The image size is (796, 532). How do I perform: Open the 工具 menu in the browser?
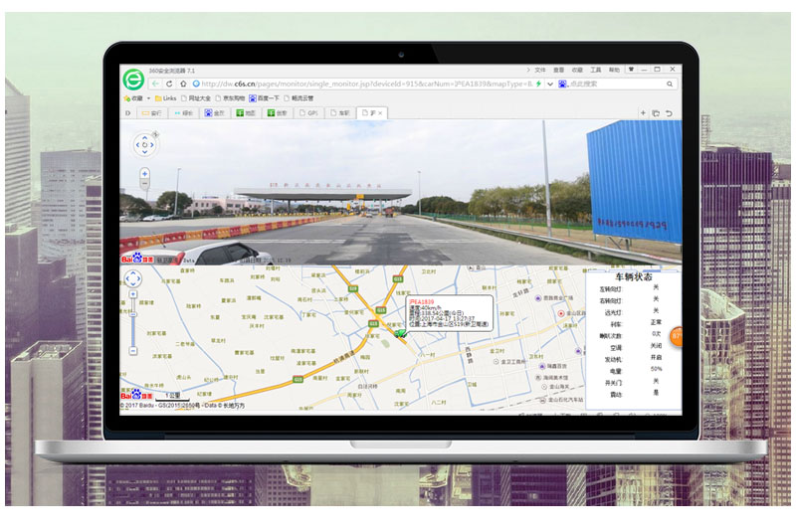tap(596, 71)
